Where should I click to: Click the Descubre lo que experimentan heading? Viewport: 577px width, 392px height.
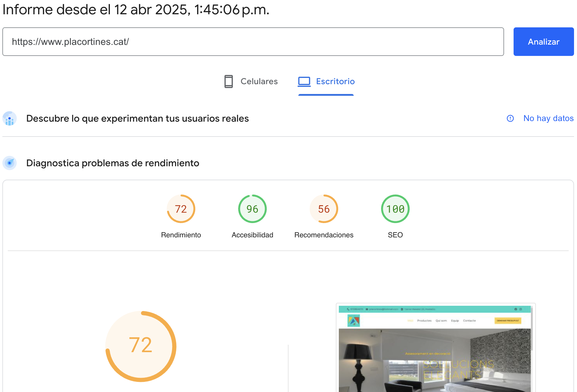point(137,118)
